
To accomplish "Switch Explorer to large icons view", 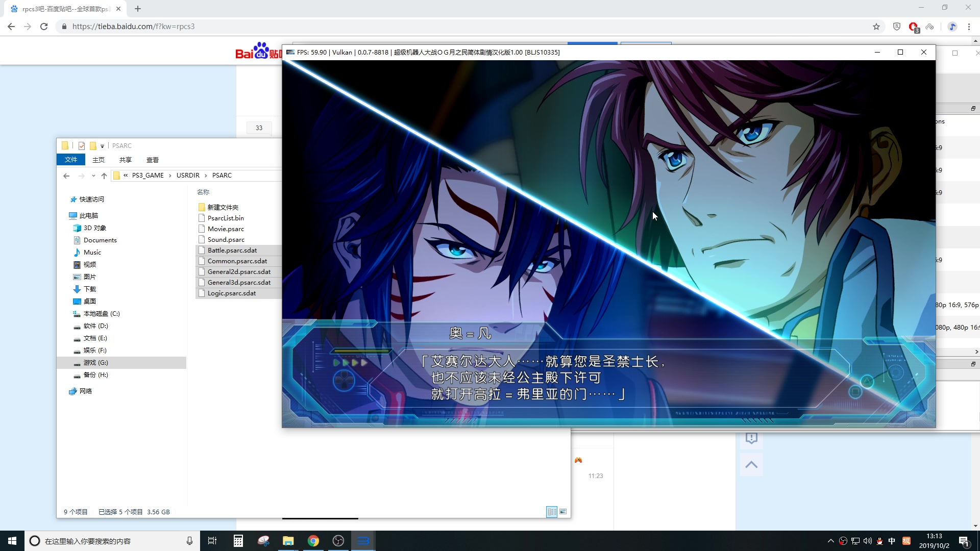I will 563,512.
